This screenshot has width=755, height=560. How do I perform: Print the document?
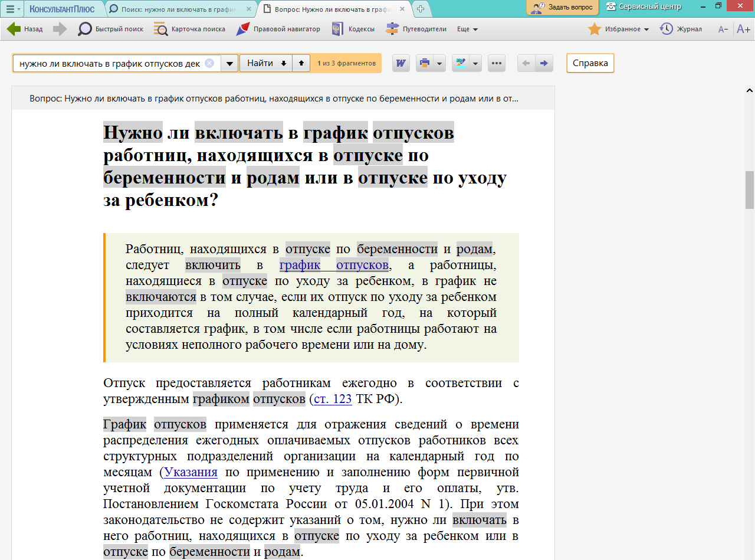(x=424, y=63)
